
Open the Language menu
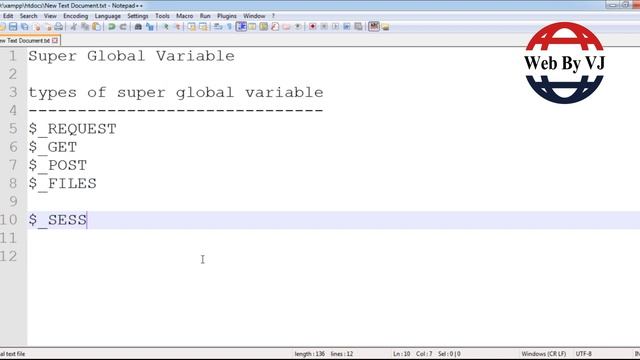point(108,16)
